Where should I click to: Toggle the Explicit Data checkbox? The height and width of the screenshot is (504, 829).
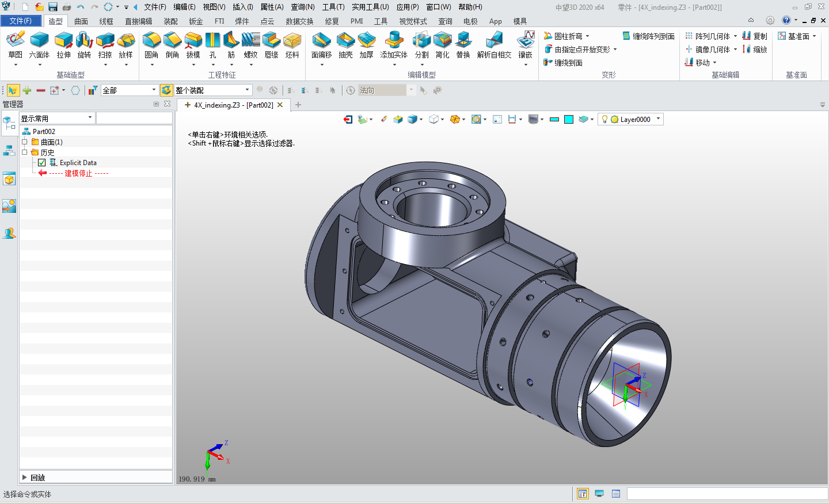click(42, 163)
